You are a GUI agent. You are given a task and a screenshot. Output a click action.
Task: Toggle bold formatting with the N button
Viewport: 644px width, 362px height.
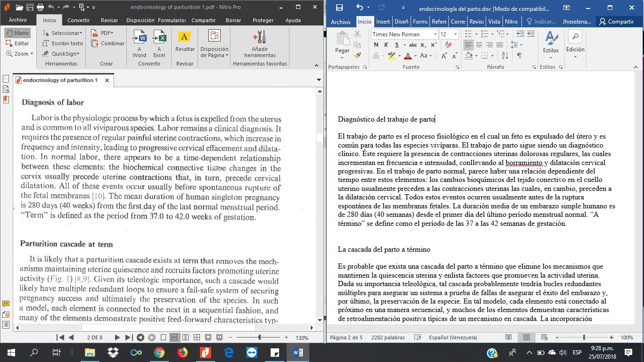376,45
